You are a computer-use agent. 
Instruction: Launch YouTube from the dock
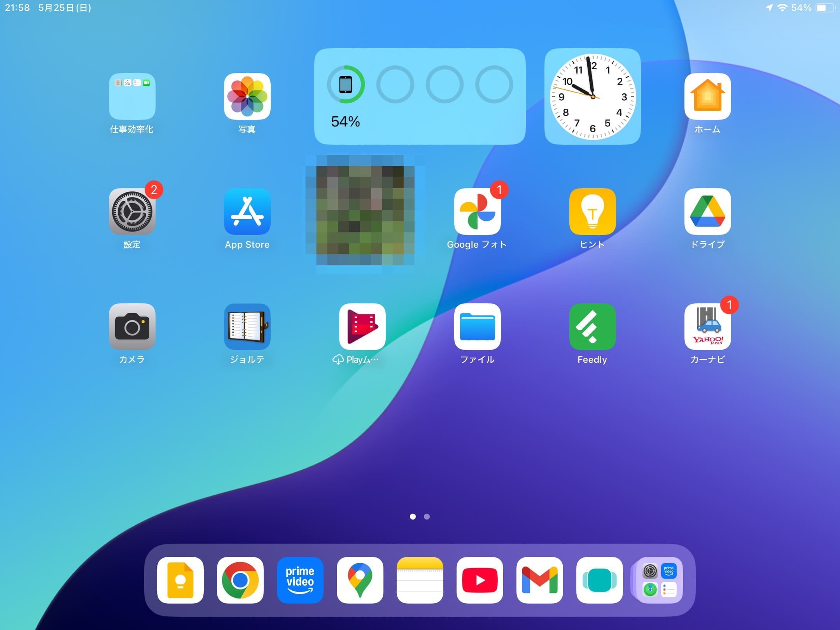point(480,580)
